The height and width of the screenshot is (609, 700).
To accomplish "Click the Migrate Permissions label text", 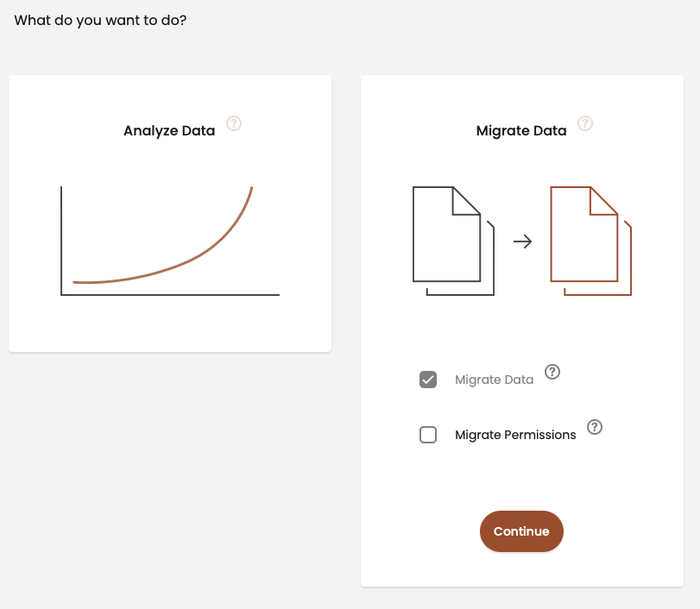I will click(515, 435).
